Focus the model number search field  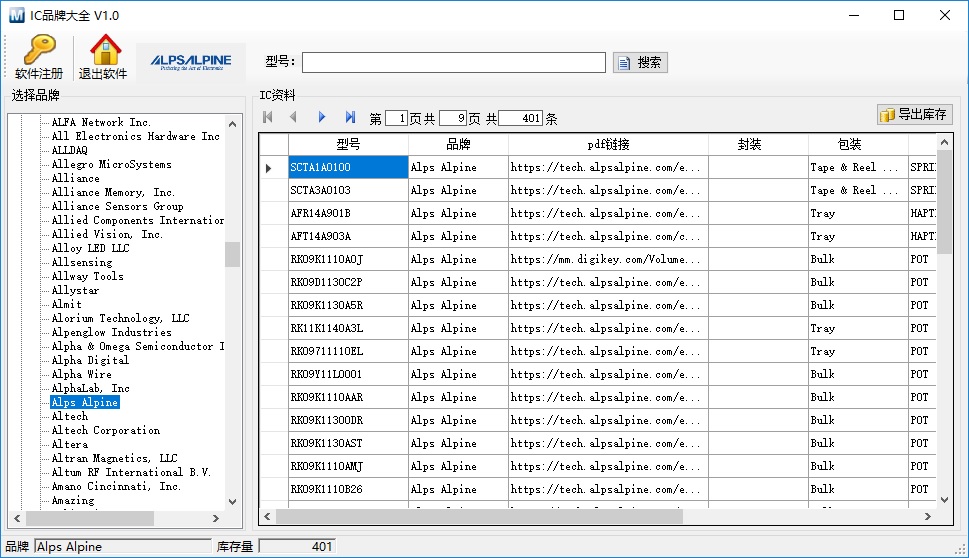[454, 62]
